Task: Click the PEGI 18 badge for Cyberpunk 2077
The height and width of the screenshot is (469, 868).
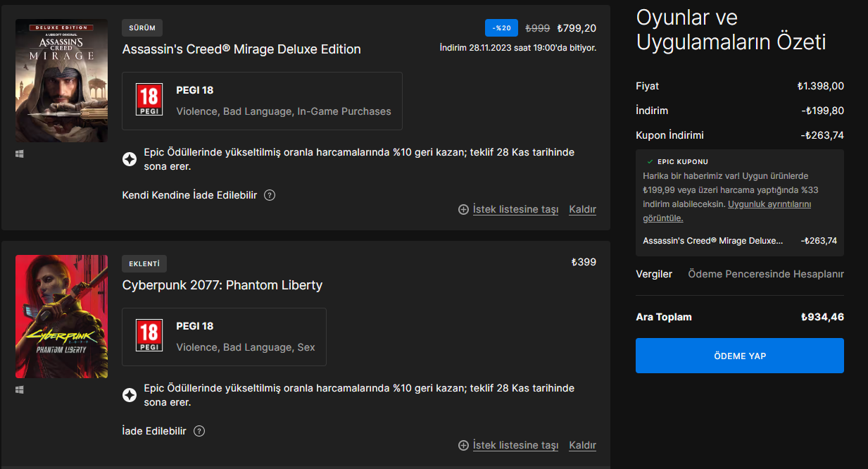Action: tap(149, 336)
